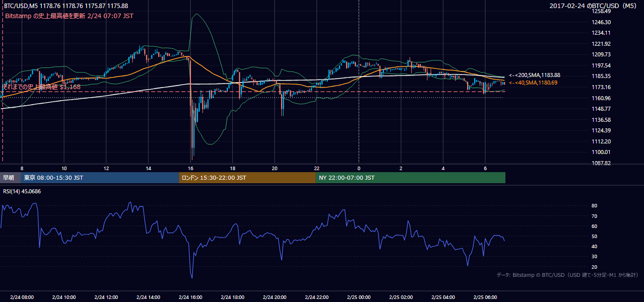Click the データ: Bitstamp の BTC/USD source note
The image size is (644, 302).
[567, 275]
